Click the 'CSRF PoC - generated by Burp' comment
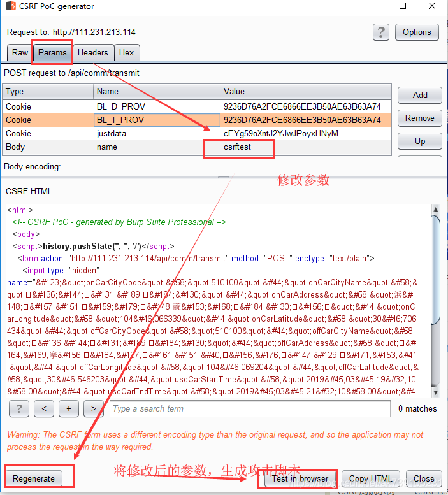The height and width of the screenshot is (495, 448). [x=119, y=222]
